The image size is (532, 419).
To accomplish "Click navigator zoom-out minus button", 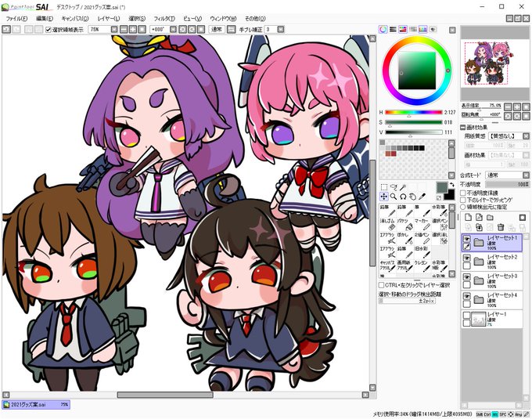I will click(x=508, y=107).
